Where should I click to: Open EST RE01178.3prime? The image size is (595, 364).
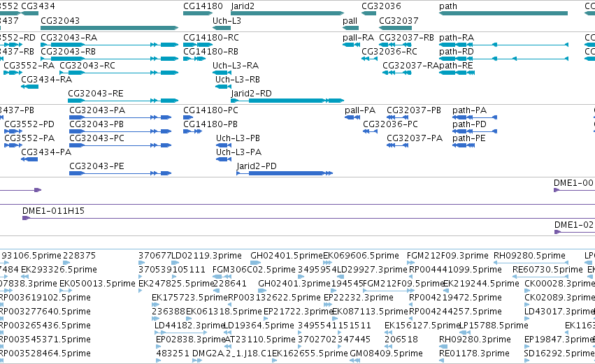tap(474, 354)
